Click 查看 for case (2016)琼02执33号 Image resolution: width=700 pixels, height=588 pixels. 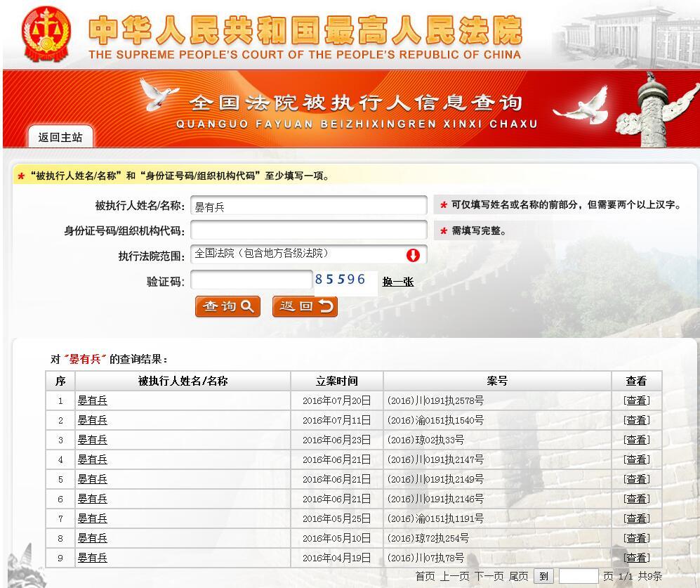point(637,440)
